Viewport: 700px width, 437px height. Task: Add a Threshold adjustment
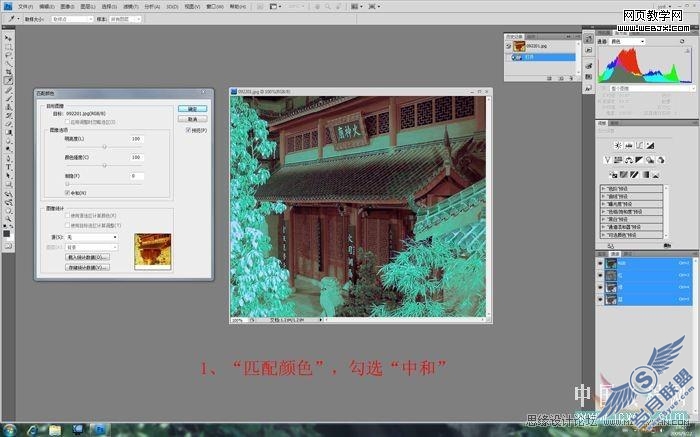[x=634, y=175]
